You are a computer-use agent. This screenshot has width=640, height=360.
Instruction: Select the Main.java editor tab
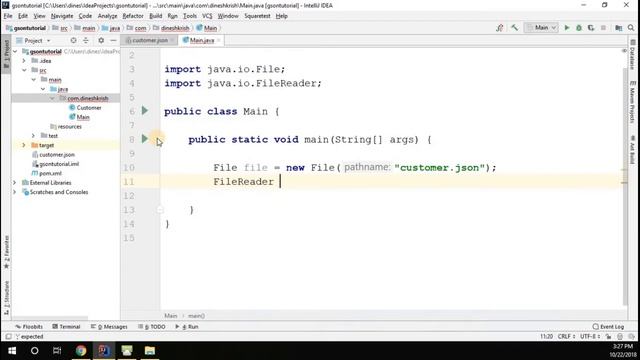pos(201,40)
